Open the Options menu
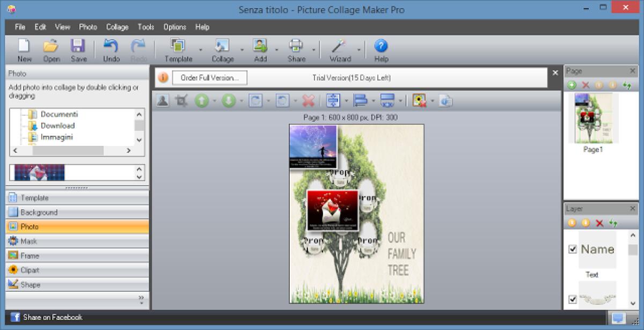The image size is (644, 330). coord(174,27)
